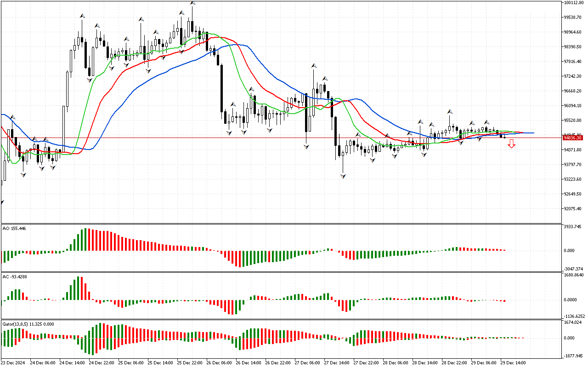Select the AO 155.446 indicator label
This screenshot has height=368, width=588.
(x=14, y=228)
